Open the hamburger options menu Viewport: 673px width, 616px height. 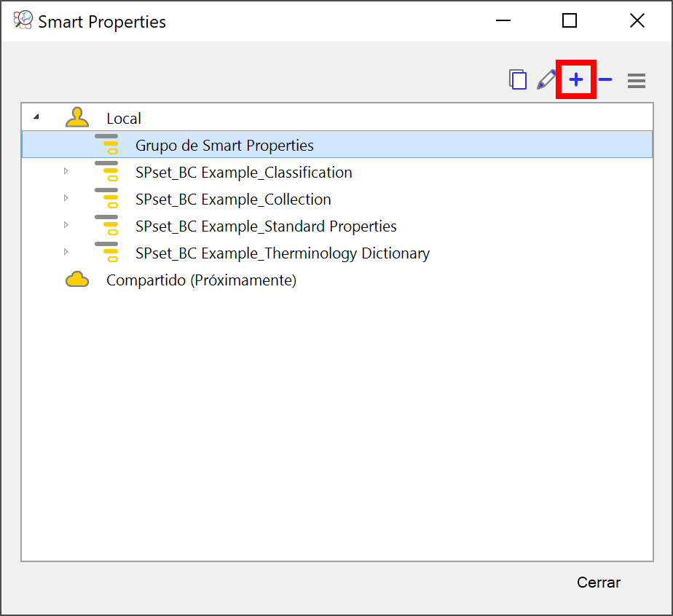[x=636, y=81]
